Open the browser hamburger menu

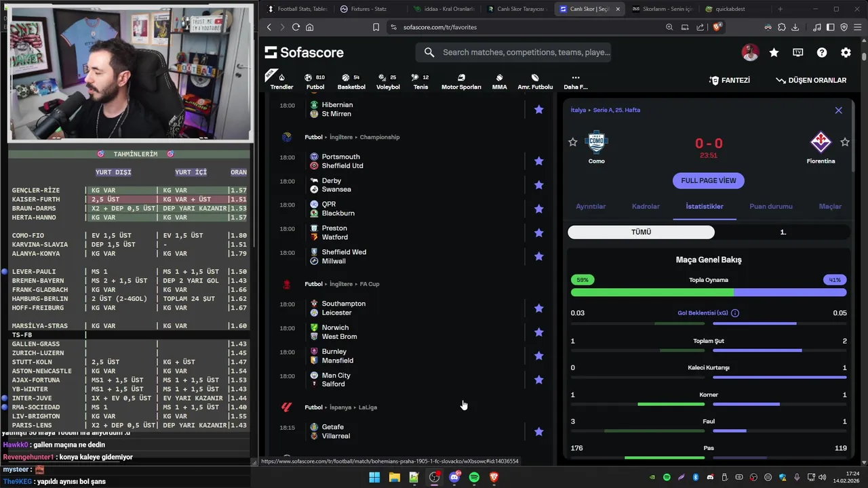(858, 27)
